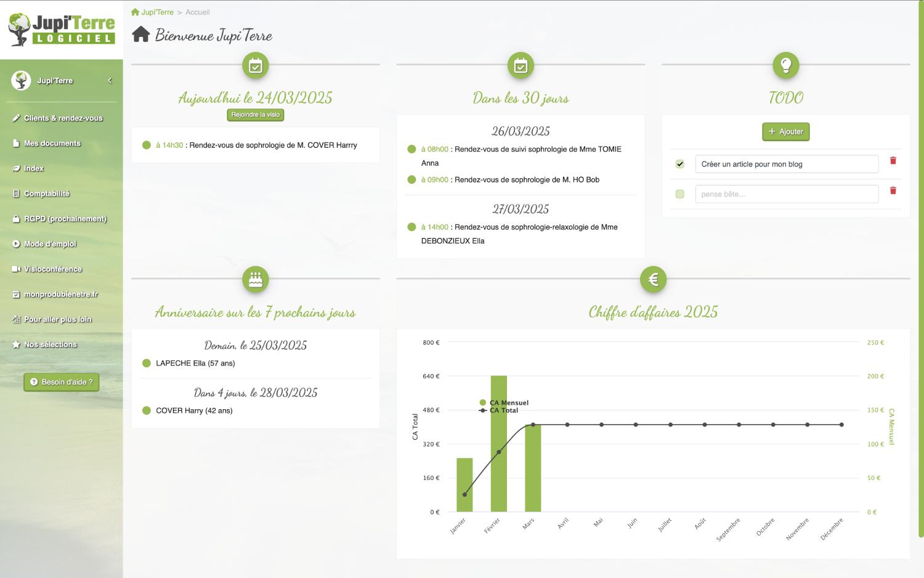Delete the 'Créer un article' todo item
Screen dimensions: 924x578
893,161
